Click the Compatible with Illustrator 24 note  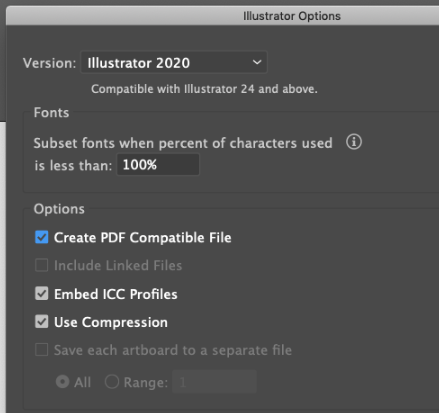click(x=204, y=89)
